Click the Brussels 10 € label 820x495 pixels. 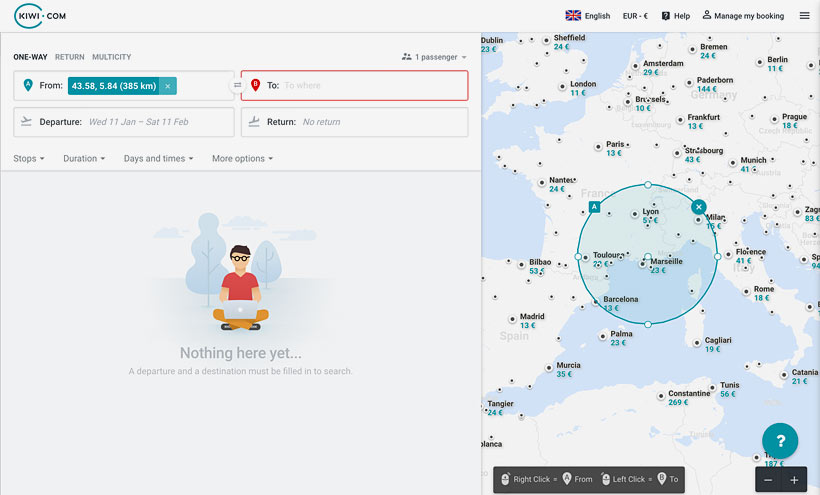650,103
